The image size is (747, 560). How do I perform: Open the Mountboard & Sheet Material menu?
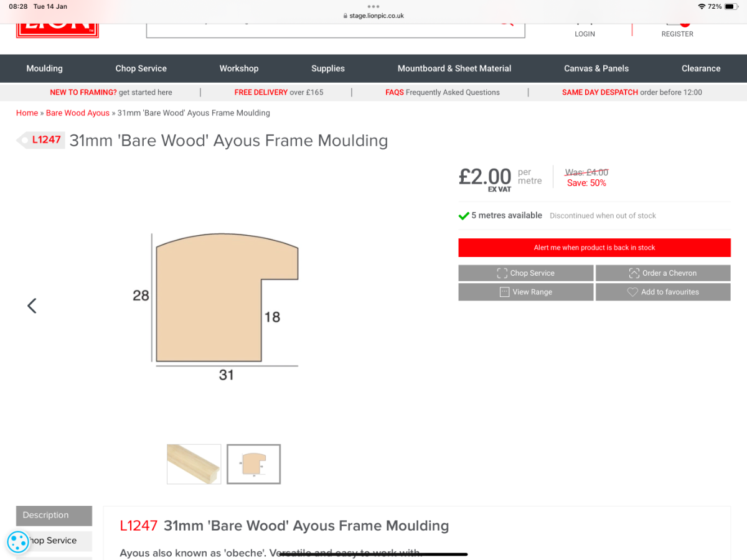click(x=454, y=68)
